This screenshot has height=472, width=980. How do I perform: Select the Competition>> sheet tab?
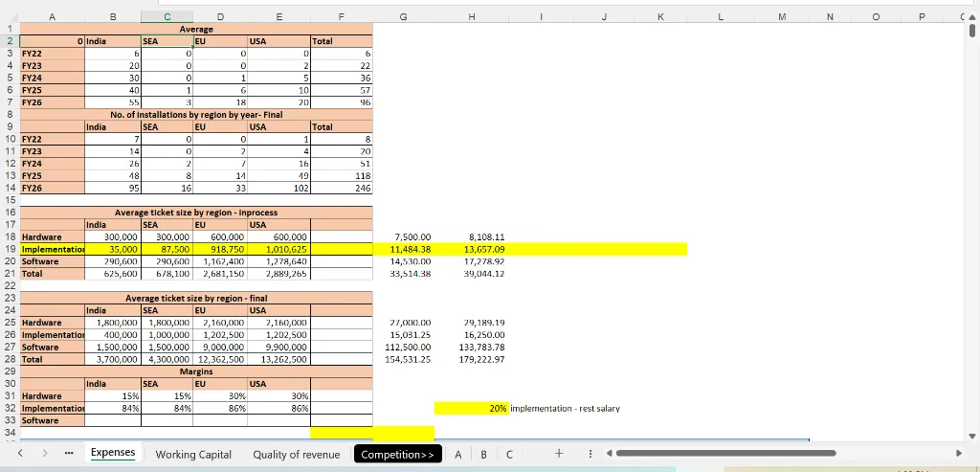(397, 454)
